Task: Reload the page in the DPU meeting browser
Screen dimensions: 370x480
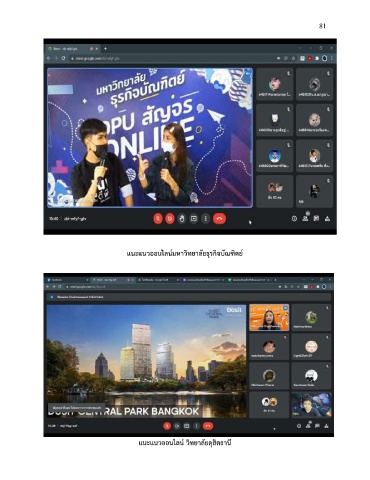Action: coord(63,58)
